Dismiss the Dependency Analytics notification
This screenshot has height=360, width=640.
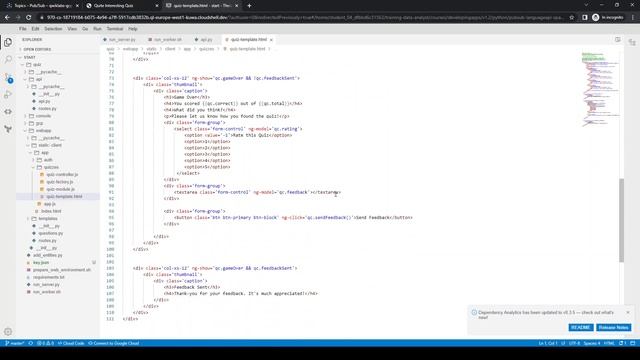(x=628, y=312)
